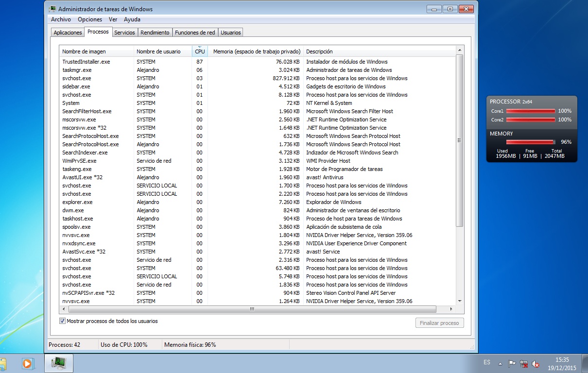Select the System process named System
Screen dimensions: 588x373
258,103
